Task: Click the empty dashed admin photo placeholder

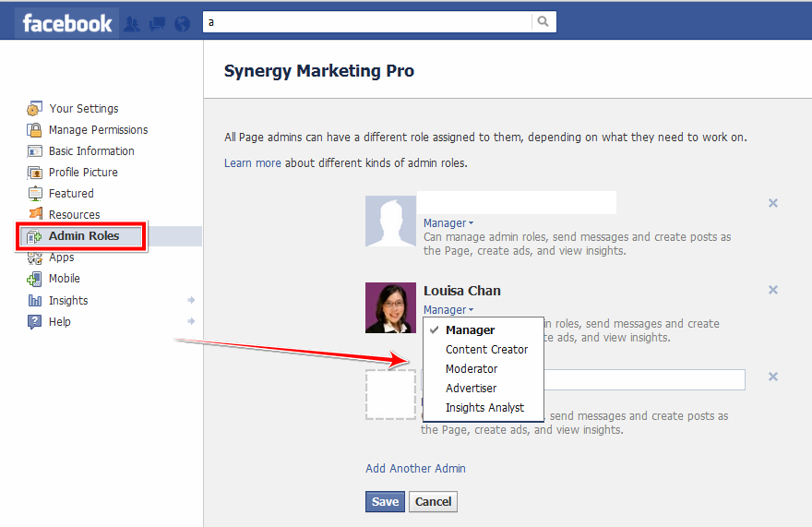Action: [x=390, y=394]
